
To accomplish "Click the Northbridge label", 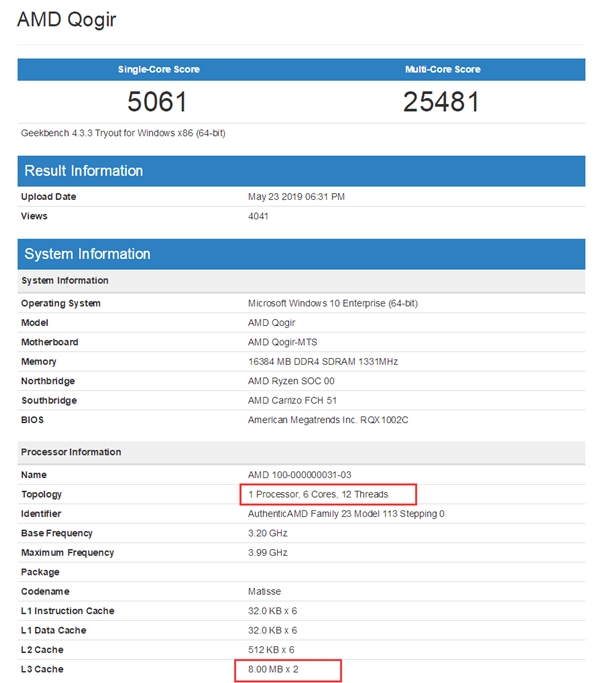I will point(48,381).
